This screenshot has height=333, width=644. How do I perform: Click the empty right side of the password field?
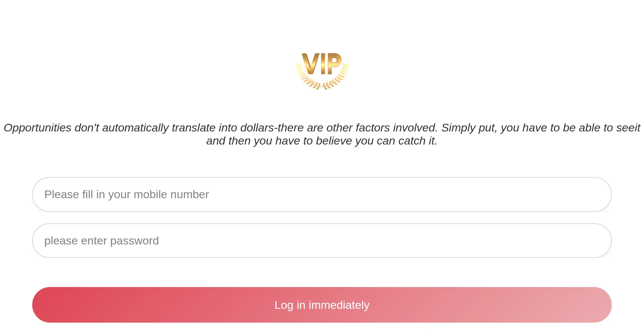(x=503, y=241)
